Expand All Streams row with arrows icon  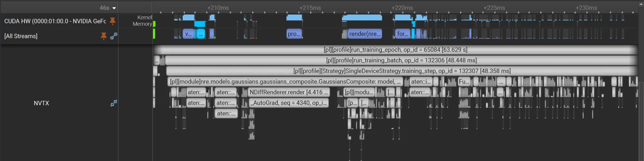(114, 36)
